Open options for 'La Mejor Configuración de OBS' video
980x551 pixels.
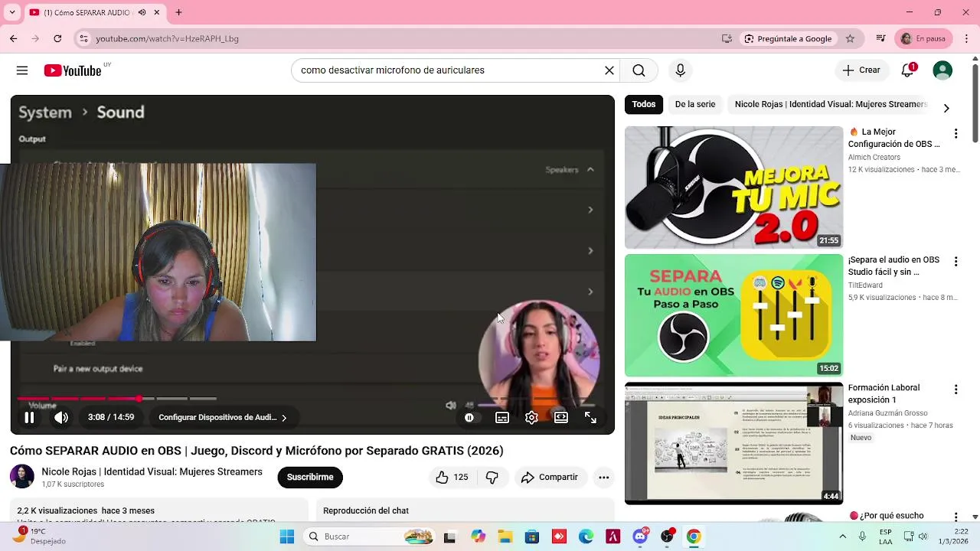click(955, 133)
